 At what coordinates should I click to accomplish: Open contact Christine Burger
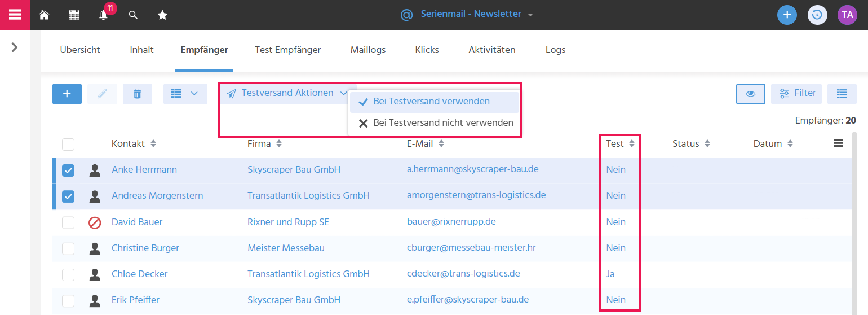[x=145, y=248]
